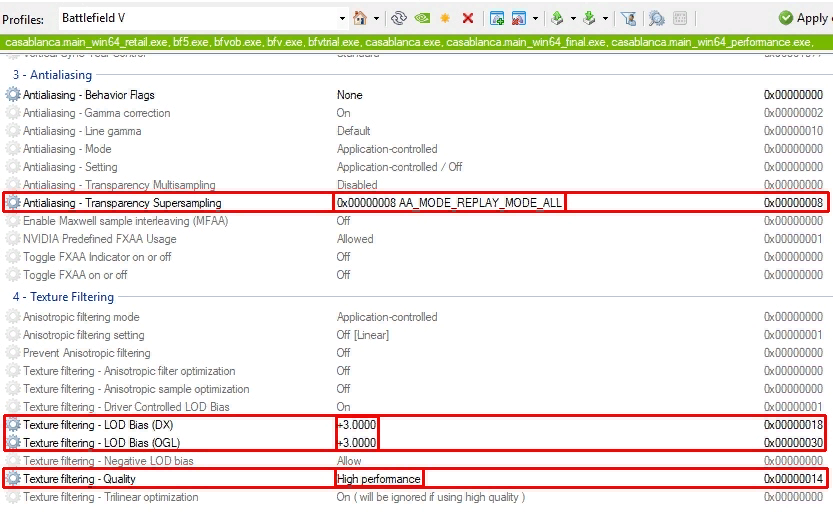Screen dimensions: 833x512
Task: Click the gear icon of Antialiasing - Transparency Supersampling
Action: pos(13,203)
